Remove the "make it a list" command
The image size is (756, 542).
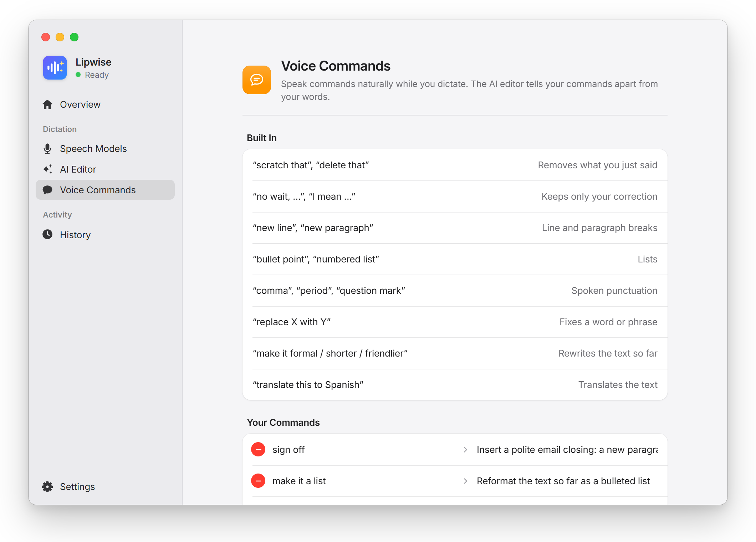point(258,481)
